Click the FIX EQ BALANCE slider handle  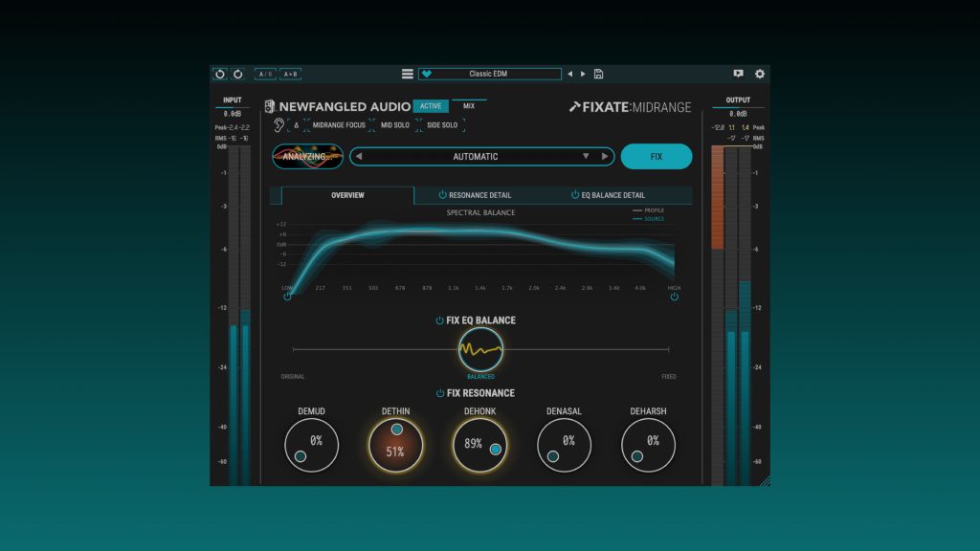pyautogui.click(x=480, y=349)
